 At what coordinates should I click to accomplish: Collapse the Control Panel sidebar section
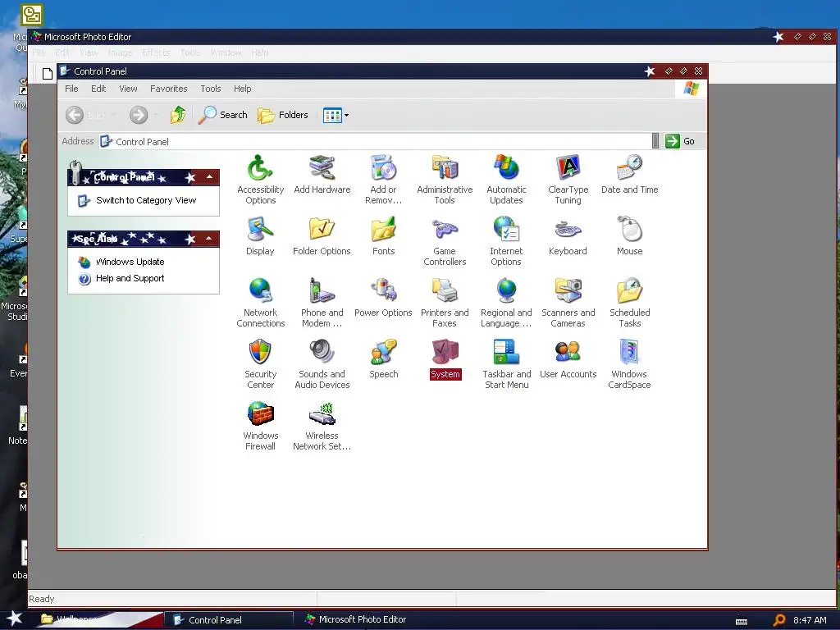pos(209,177)
